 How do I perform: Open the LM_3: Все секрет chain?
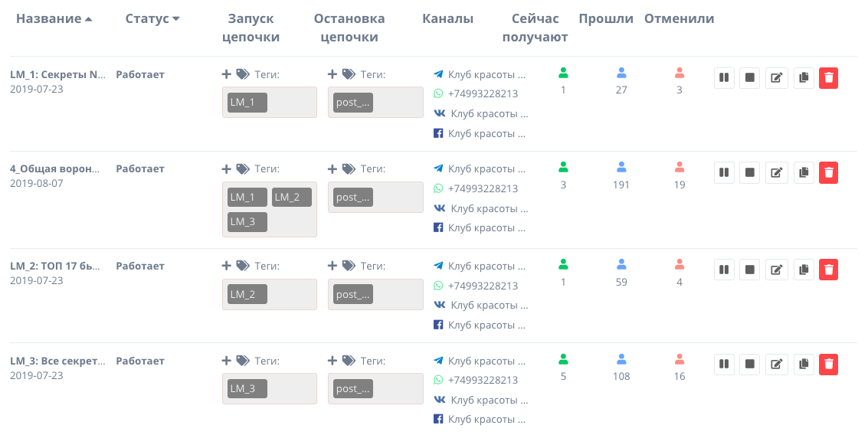[57, 361]
